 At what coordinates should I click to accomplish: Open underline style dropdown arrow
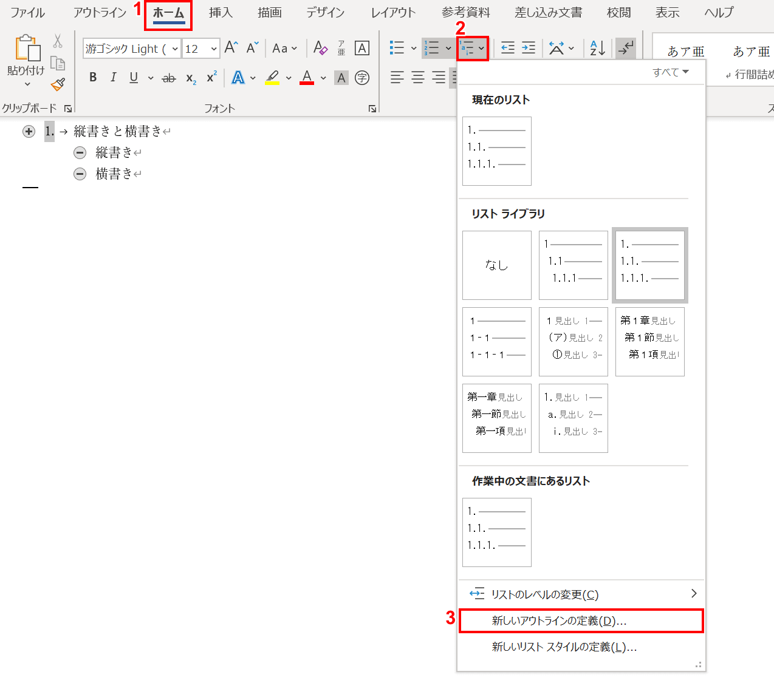(151, 78)
